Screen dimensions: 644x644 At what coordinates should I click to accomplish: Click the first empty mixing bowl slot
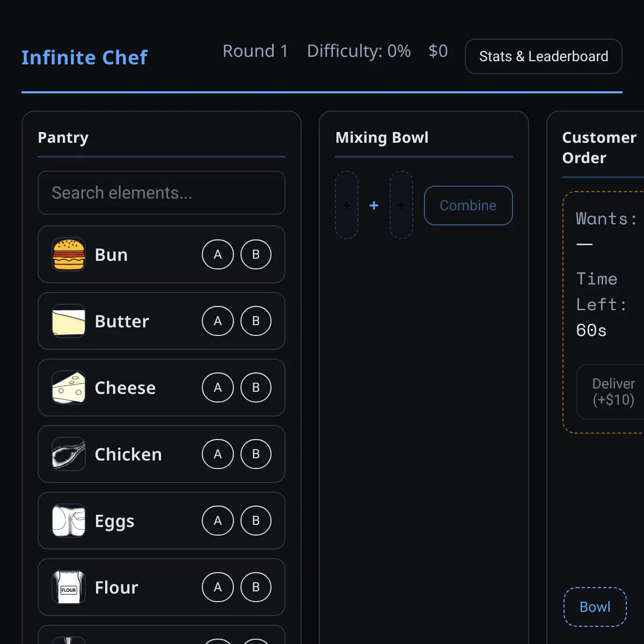347,206
